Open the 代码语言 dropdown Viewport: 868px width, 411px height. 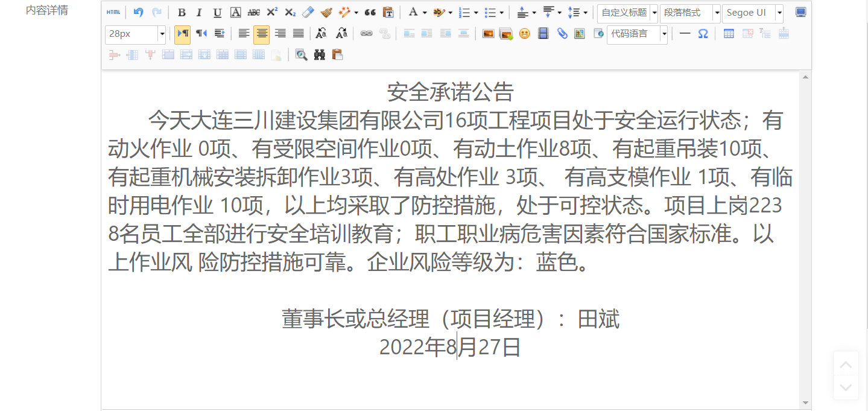click(637, 34)
